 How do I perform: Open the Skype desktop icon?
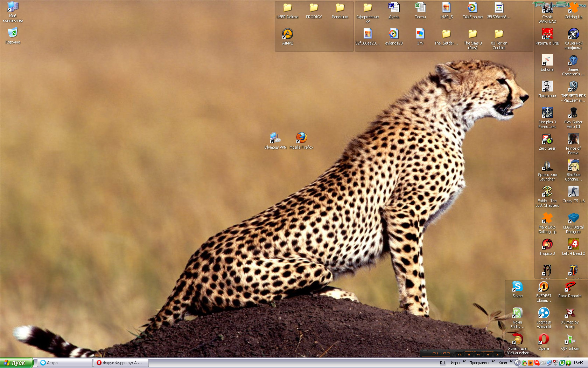pos(517,287)
